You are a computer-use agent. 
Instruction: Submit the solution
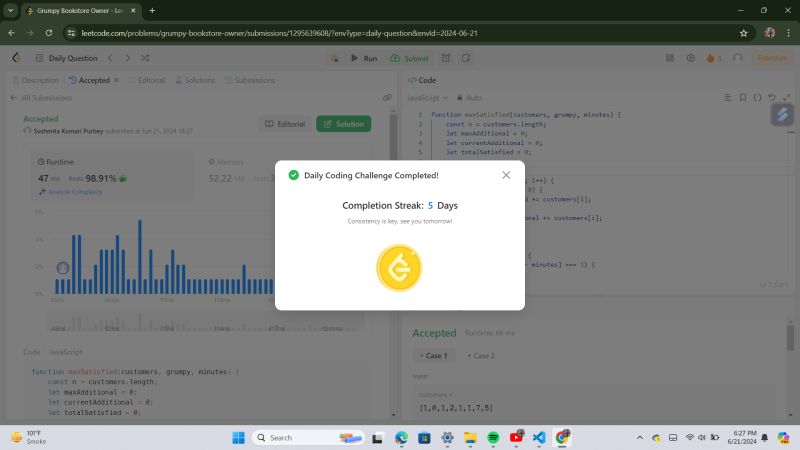(x=409, y=58)
